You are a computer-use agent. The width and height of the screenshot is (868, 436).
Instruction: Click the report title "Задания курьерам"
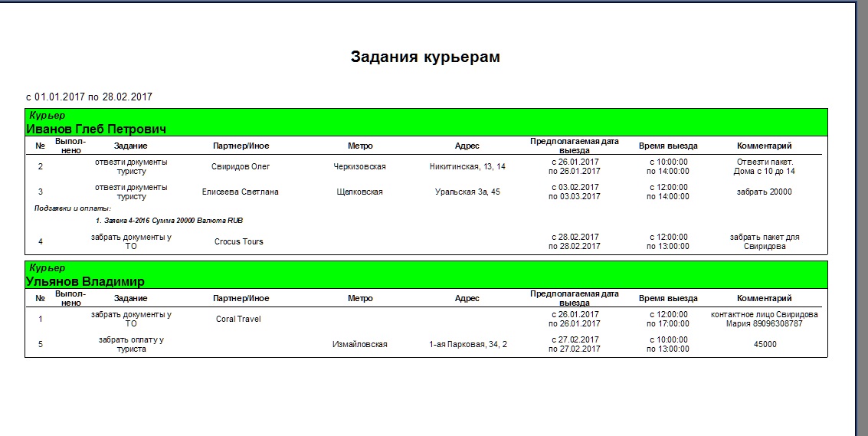tap(425, 57)
